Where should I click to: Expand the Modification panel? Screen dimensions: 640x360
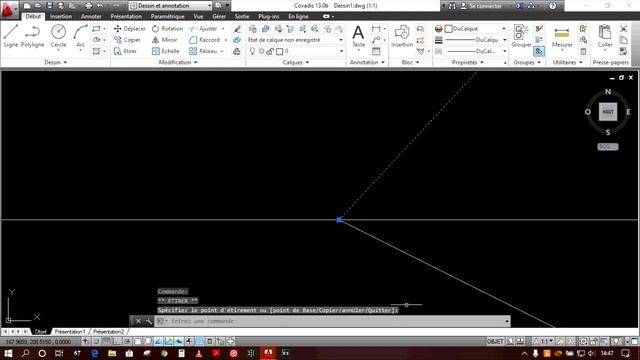pyautogui.click(x=178, y=62)
